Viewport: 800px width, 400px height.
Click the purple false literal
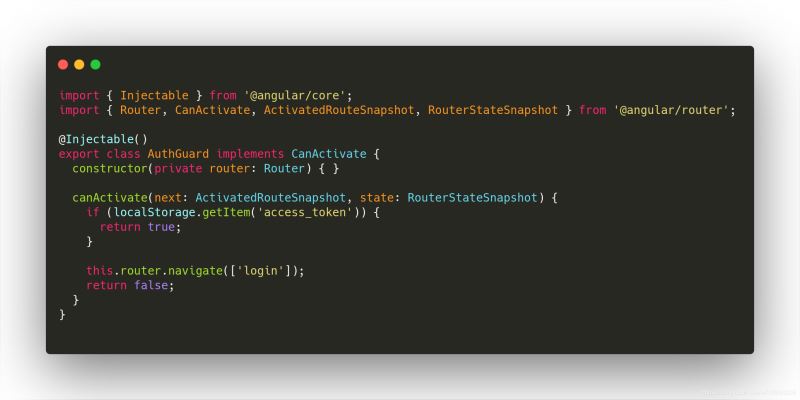pos(151,285)
